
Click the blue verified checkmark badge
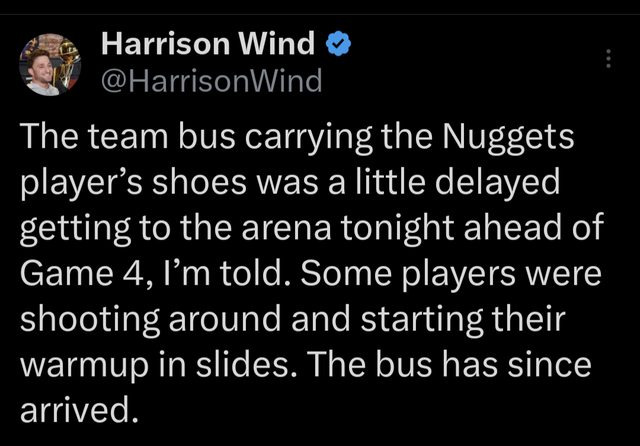[x=339, y=45]
